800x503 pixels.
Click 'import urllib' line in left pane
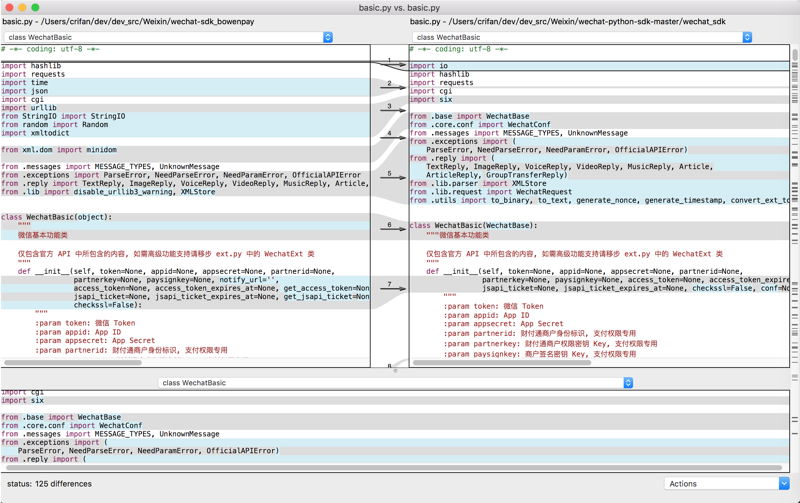28,108
